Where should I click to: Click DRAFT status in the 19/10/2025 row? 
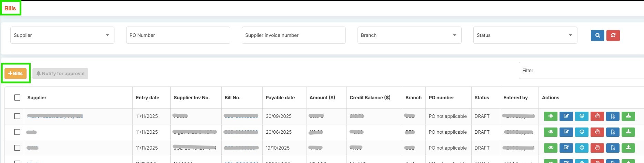point(482,148)
